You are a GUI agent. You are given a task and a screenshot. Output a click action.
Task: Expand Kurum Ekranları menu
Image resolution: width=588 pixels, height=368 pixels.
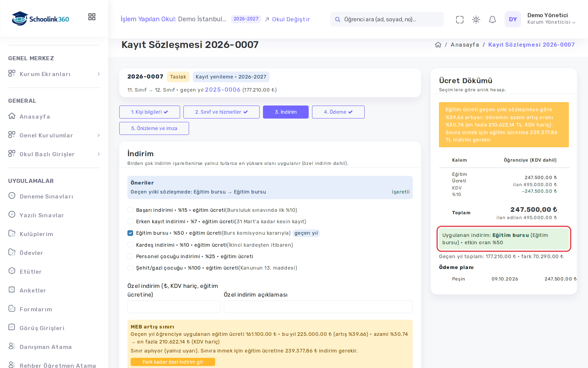pyautogui.click(x=54, y=74)
